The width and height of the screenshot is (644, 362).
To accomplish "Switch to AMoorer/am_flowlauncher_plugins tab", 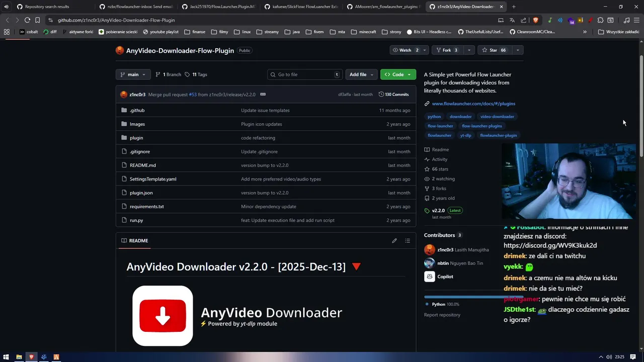I will (383, 7).
